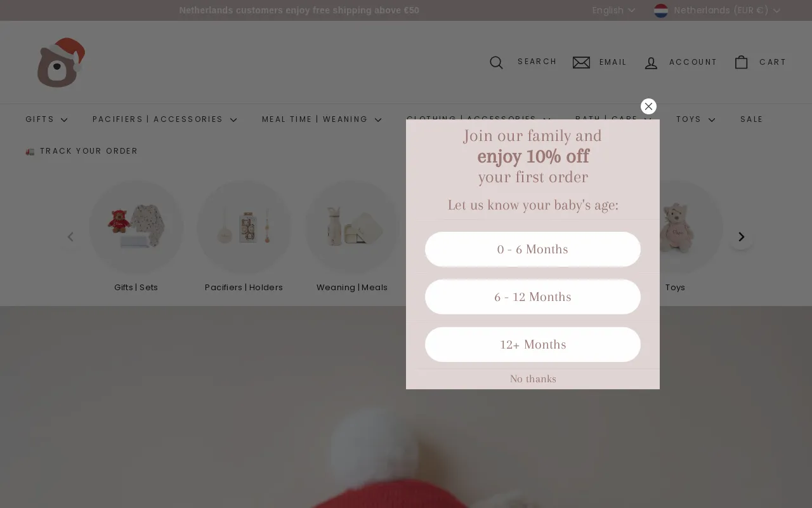Screen dimensions: 812x508
Task: Click the bear logo with Santa hat
Action: pyautogui.click(x=61, y=62)
